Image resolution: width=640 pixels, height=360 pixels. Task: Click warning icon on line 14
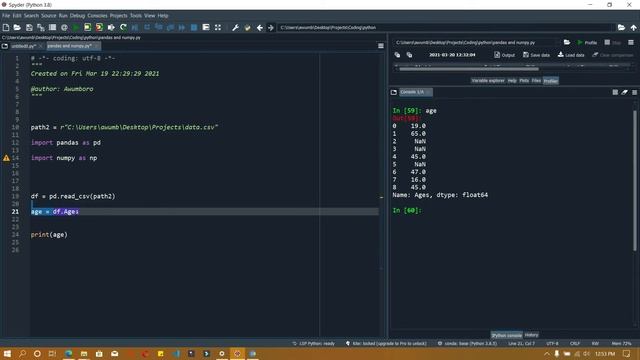(6, 158)
